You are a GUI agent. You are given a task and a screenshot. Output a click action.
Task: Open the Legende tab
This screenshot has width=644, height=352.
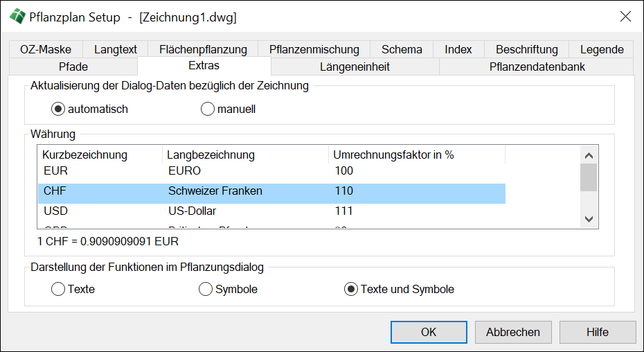point(602,49)
